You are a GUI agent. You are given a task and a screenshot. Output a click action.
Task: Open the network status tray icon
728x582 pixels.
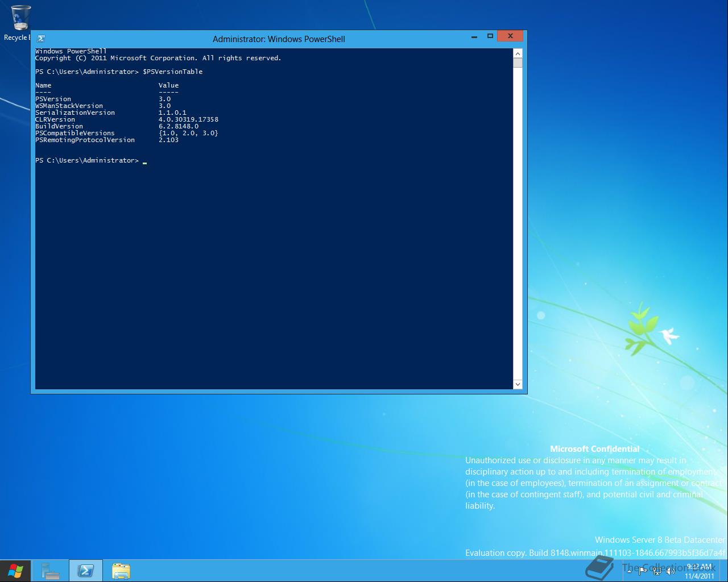[x=656, y=571]
